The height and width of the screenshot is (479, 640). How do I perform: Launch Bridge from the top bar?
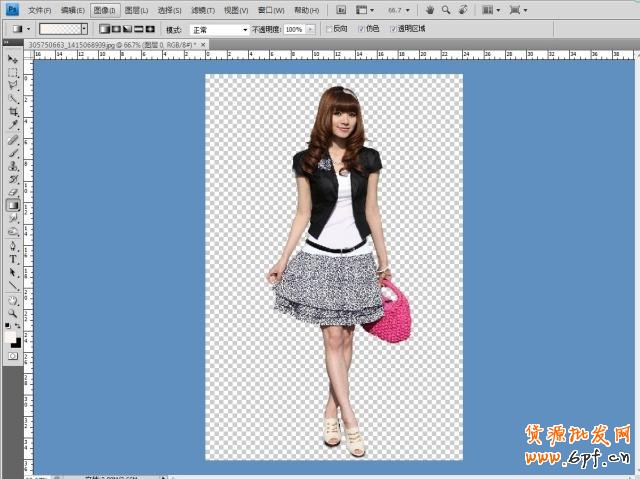(340, 9)
